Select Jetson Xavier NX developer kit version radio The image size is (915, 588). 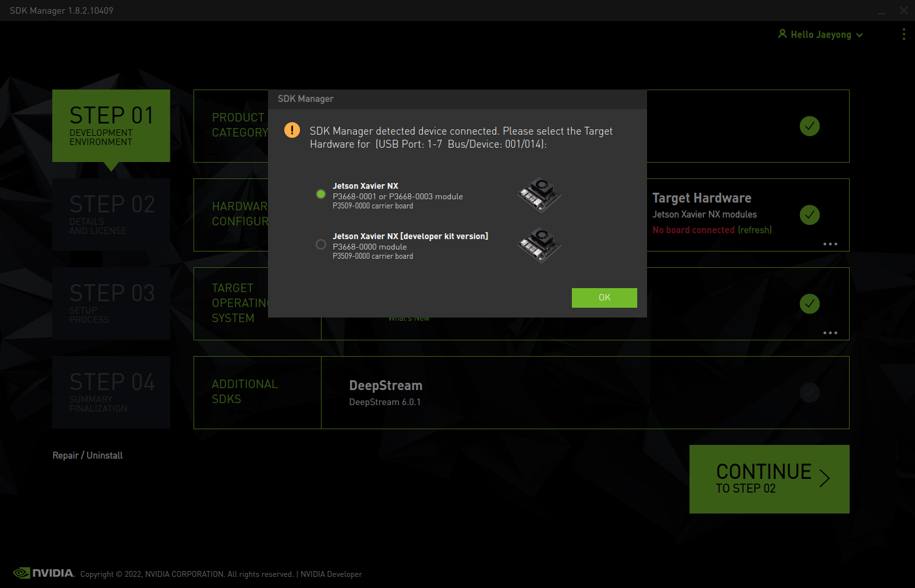tap(321, 244)
